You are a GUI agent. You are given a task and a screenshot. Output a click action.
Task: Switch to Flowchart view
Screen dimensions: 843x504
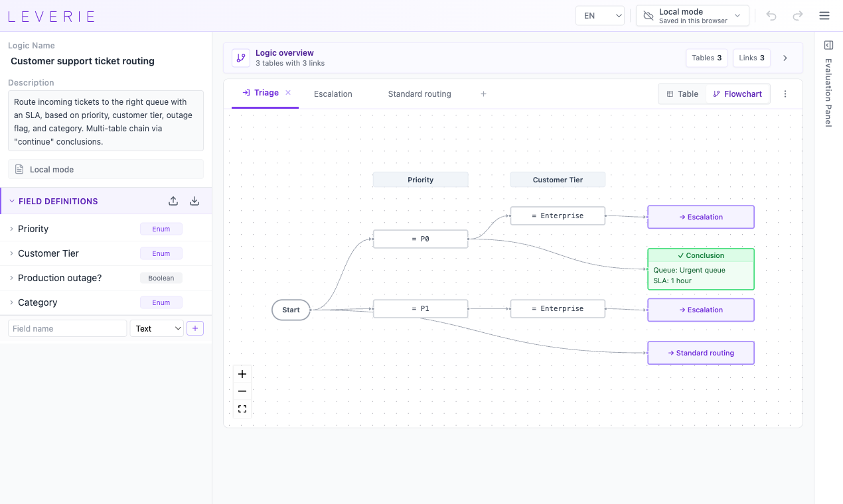737,94
